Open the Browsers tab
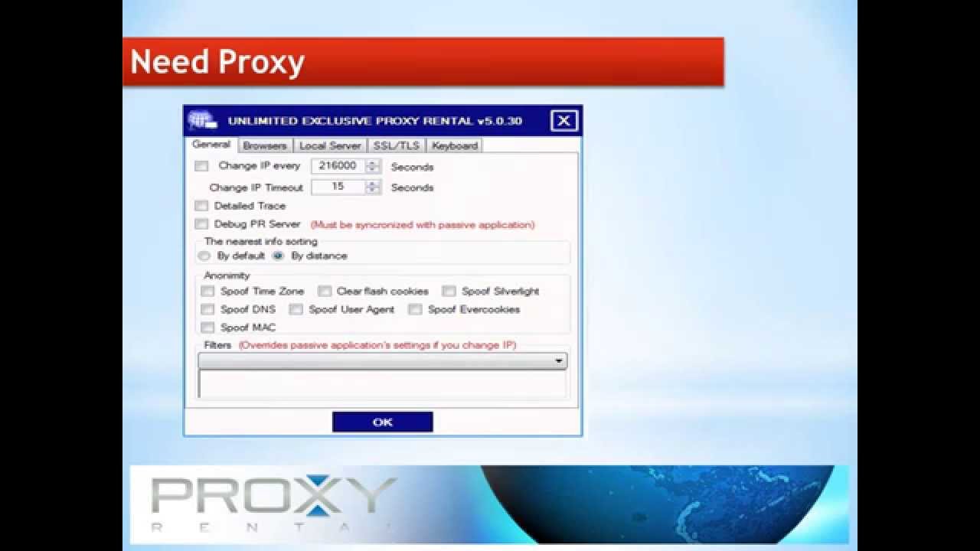The image size is (980, 551). 264,145
